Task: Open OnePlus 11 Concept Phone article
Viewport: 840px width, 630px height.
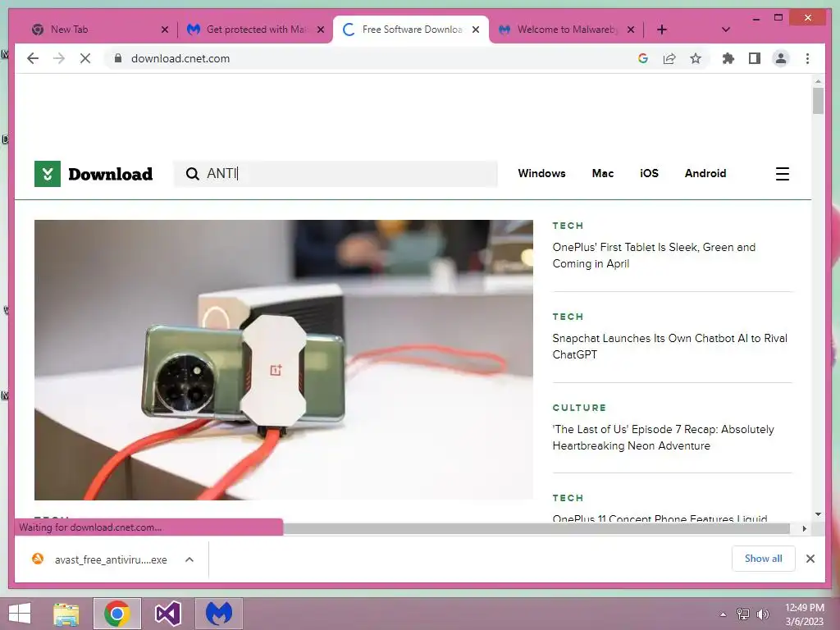Action: point(660,518)
